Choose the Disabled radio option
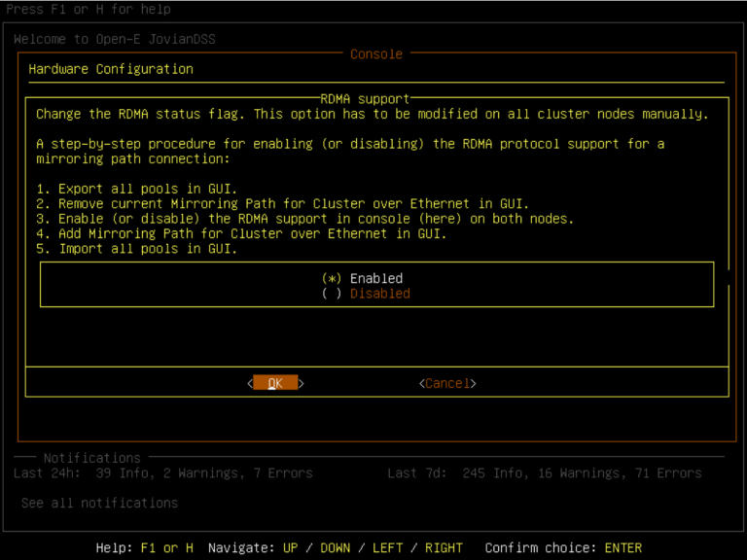This screenshot has height=560, width=747. (366, 294)
